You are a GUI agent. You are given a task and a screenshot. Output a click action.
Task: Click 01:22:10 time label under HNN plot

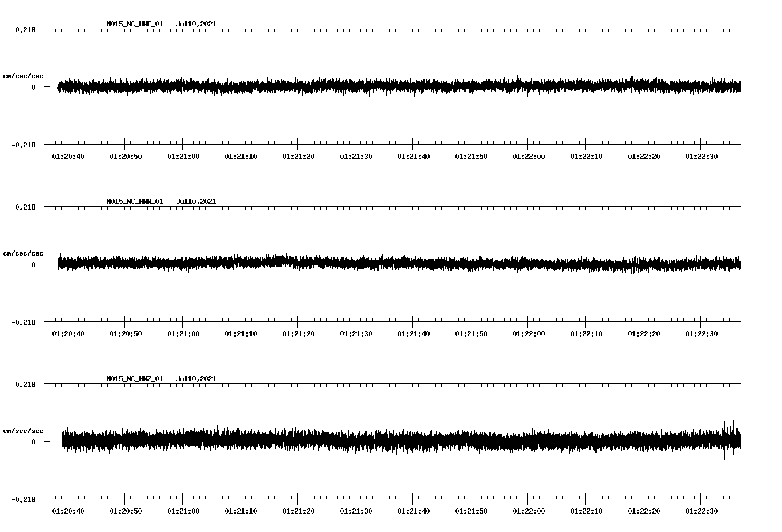tap(586, 334)
